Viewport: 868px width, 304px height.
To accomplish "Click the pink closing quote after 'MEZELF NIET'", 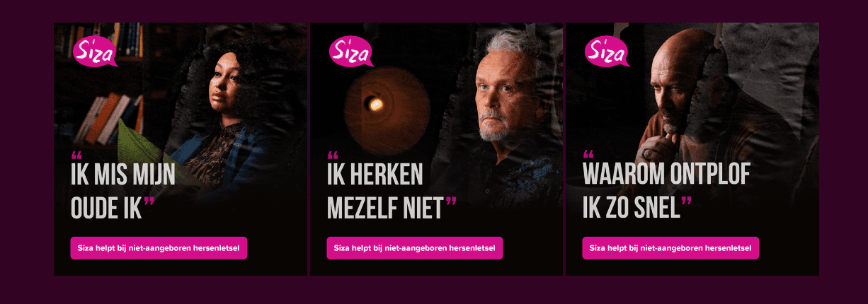I will tap(451, 202).
